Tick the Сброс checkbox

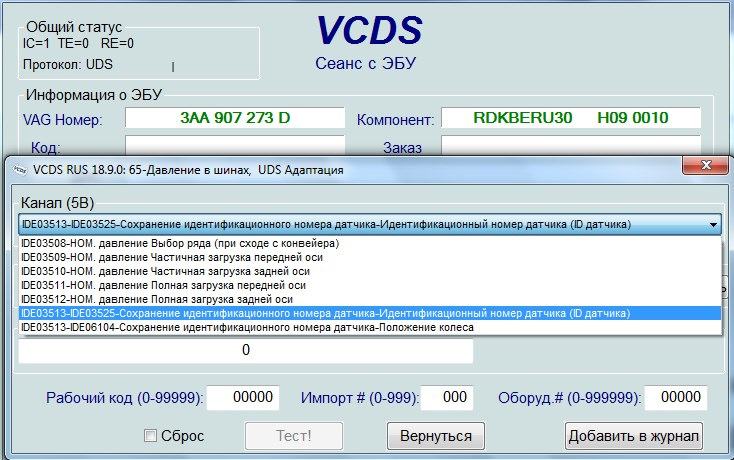click(x=150, y=436)
